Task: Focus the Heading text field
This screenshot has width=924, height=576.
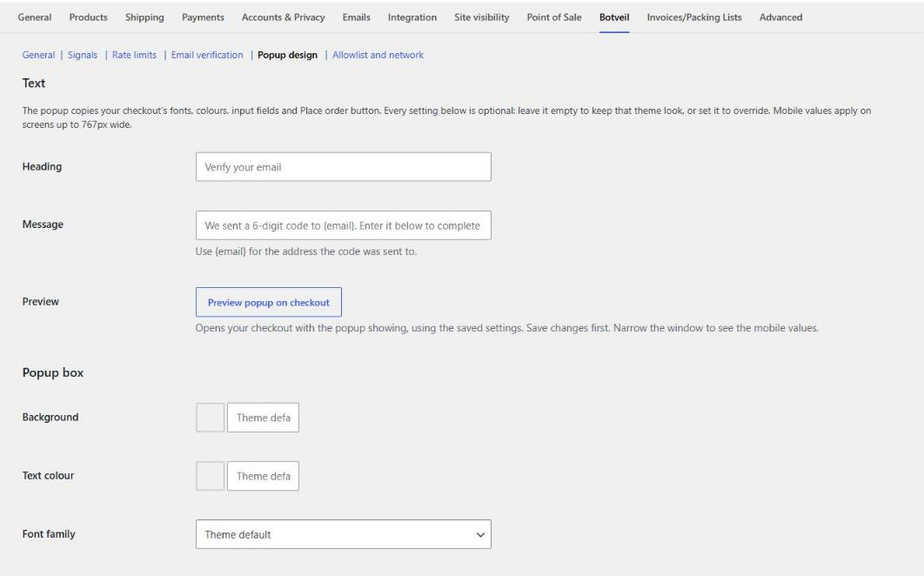Action: click(343, 167)
